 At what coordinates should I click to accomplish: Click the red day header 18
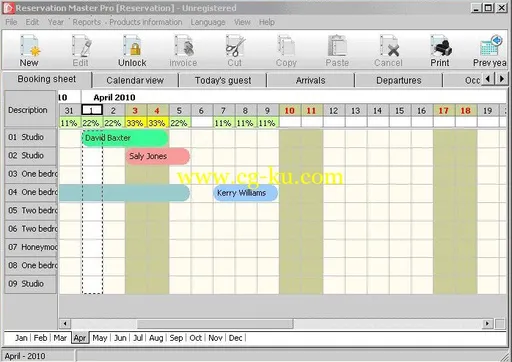(466, 110)
